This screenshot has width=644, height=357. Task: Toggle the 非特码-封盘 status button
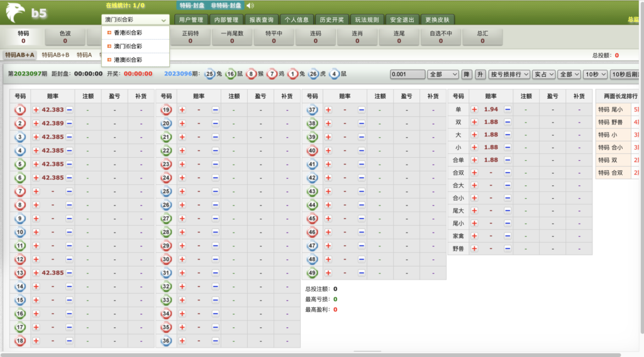(x=226, y=6)
